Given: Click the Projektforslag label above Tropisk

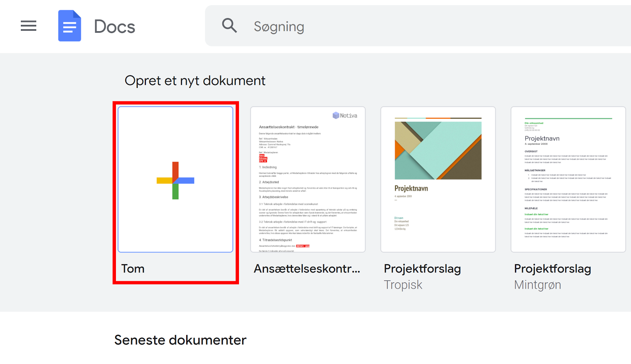Looking at the screenshot, I should click(x=422, y=269).
